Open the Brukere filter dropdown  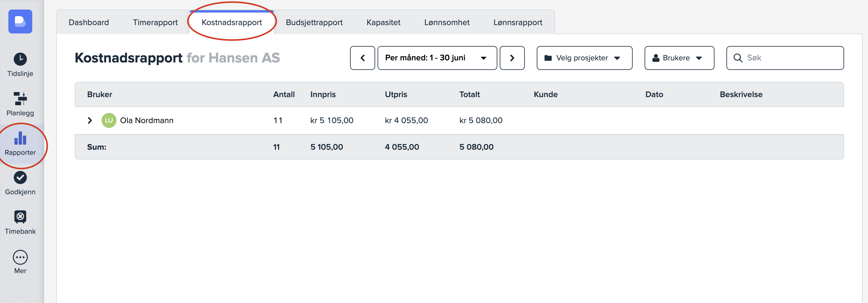click(679, 58)
